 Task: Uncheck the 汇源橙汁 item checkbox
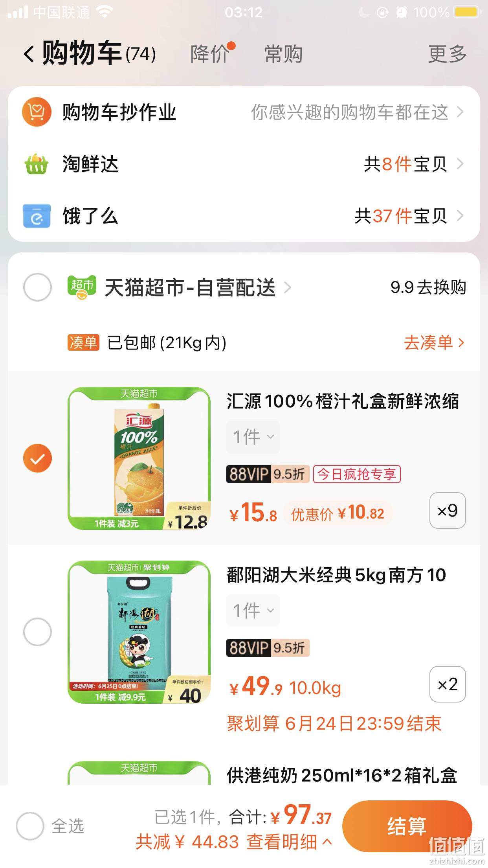tap(37, 458)
